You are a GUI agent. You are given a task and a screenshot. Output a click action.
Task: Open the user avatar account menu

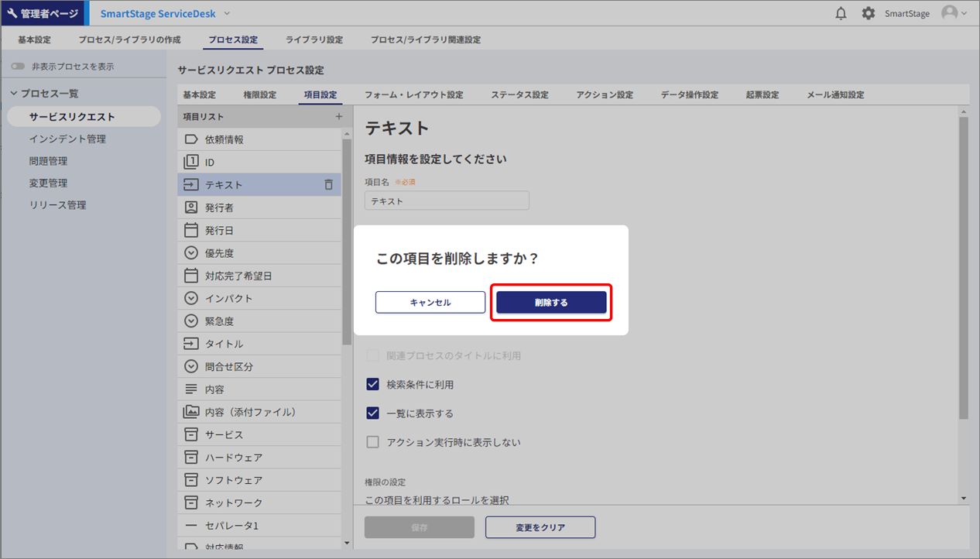[954, 13]
